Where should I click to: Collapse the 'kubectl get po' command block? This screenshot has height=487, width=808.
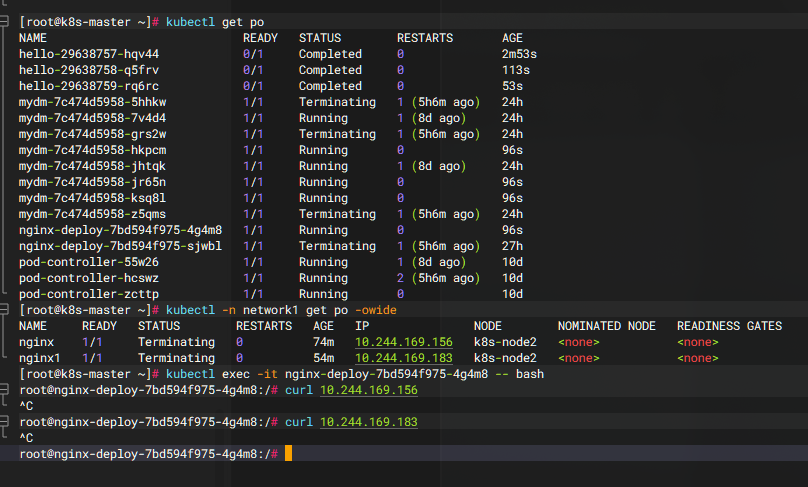pyautogui.click(x=4, y=21)
